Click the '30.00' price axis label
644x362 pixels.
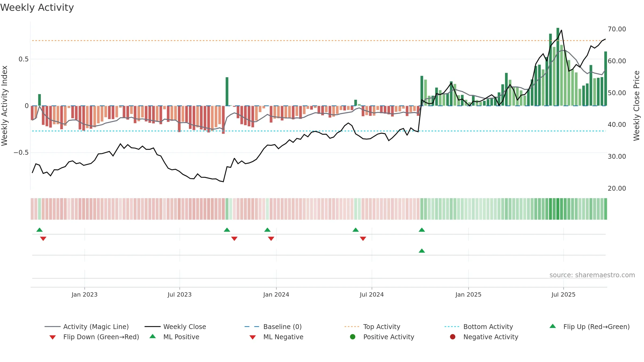617,156
